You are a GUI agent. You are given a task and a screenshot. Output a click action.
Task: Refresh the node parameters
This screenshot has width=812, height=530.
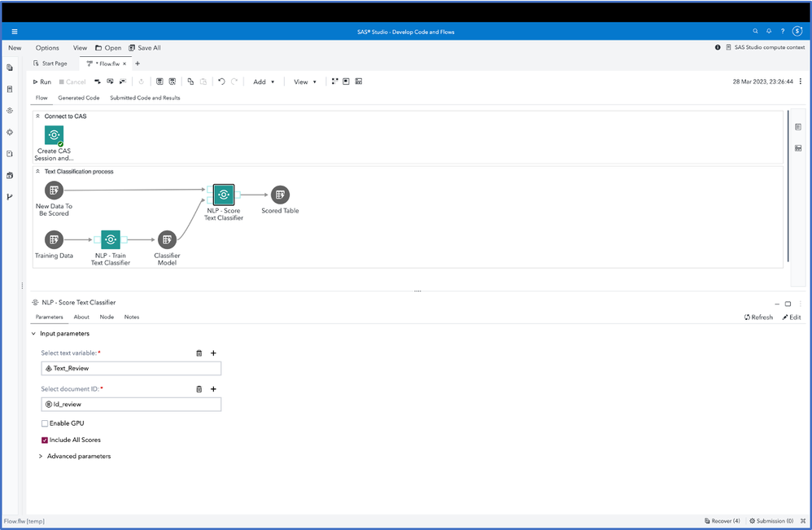[x=758, y=317]
